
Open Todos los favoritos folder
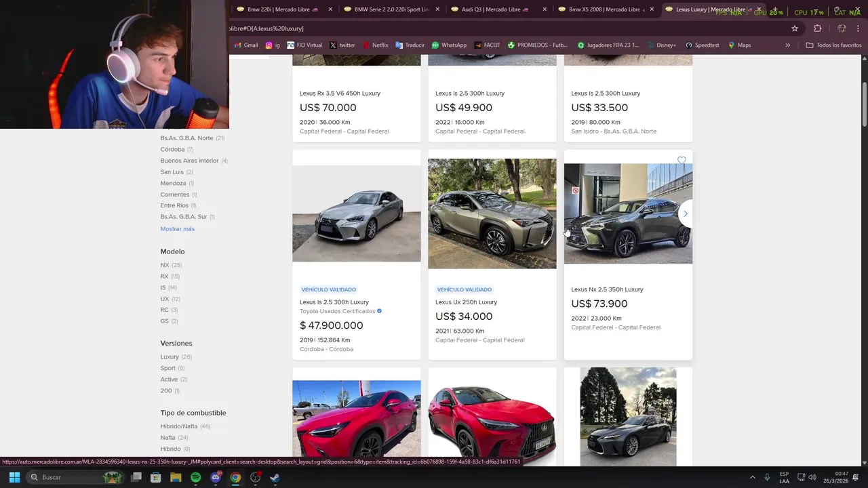coord(833,45)
